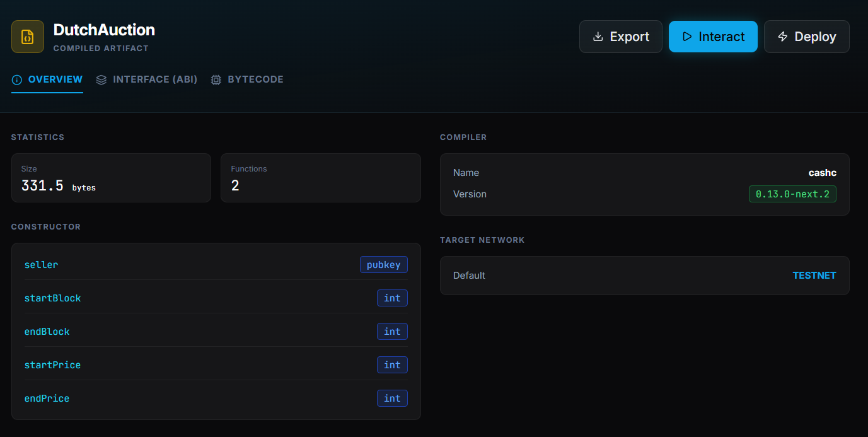
Task: Select the Overview tab
Action: 55,79
